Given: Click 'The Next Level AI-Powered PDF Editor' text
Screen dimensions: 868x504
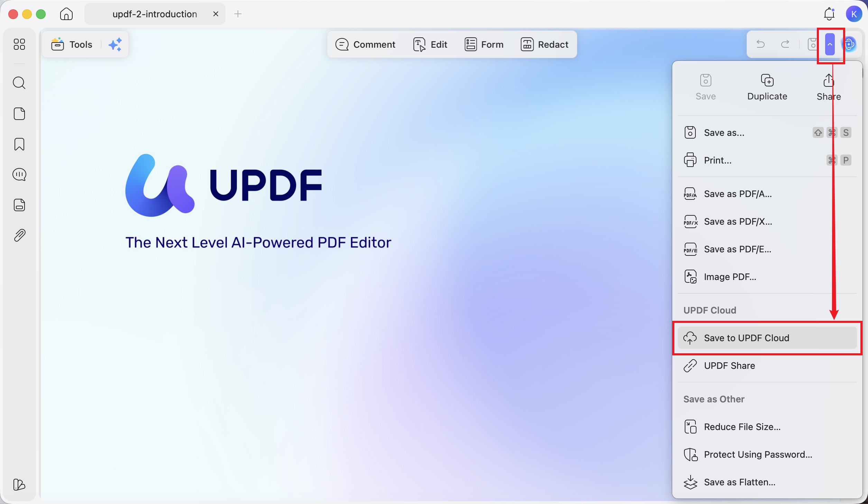Looking at the screenshot, I should (x=258, y=242).
